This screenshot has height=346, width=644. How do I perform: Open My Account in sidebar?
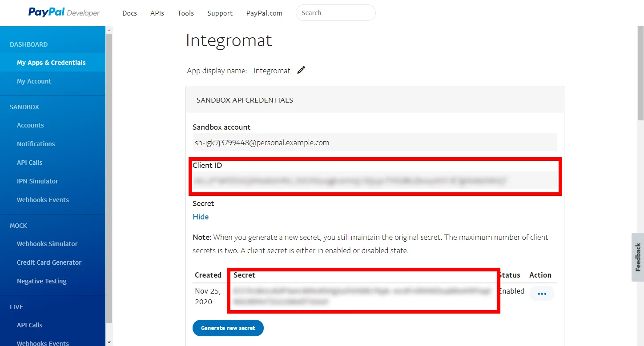[52, 81]
